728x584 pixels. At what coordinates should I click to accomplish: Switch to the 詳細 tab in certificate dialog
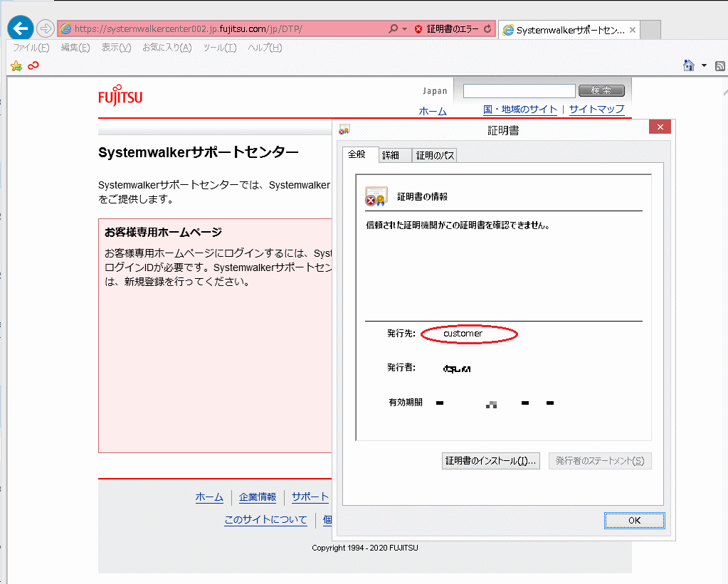click(391, 155)
